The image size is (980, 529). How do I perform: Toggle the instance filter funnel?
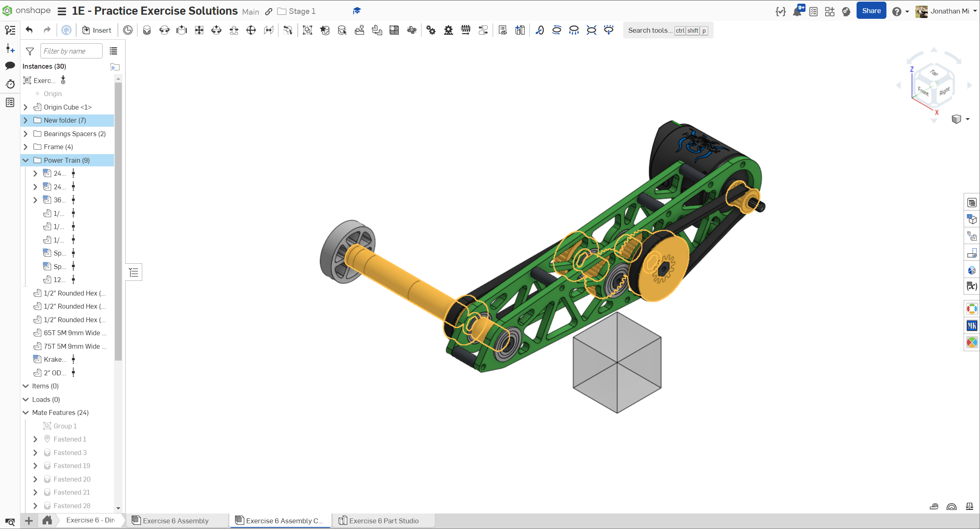[30, 51]
